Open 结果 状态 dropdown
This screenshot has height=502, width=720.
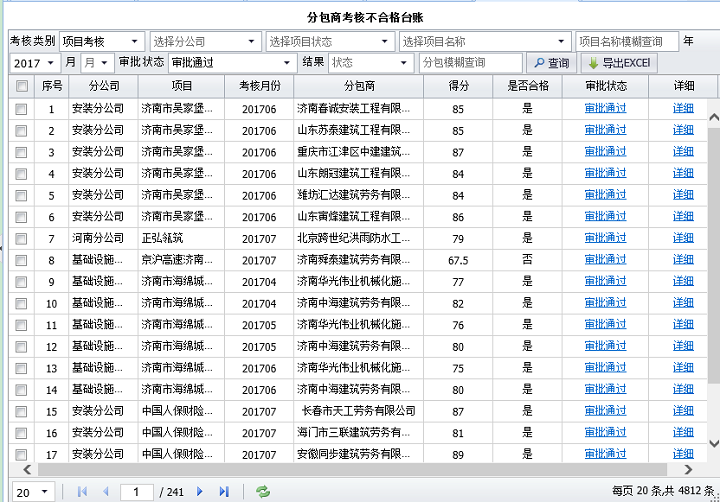pyautogui.click(x=371, y=63)
